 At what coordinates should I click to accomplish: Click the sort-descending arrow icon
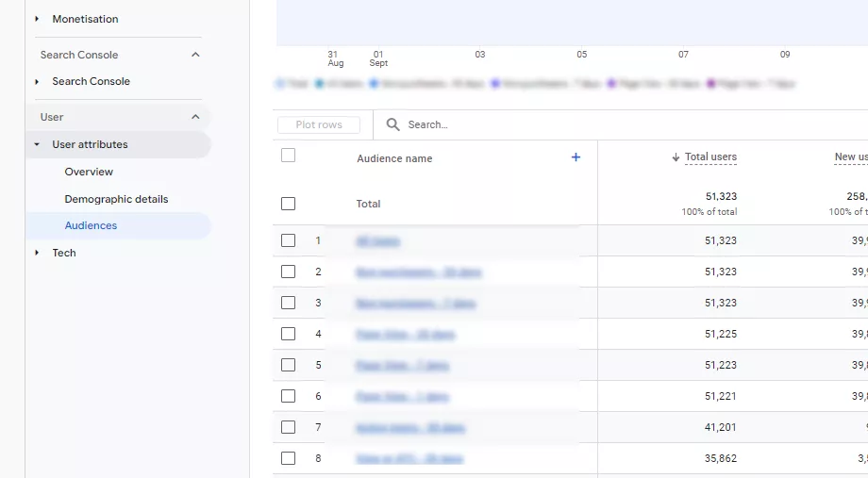click(676, 157)
